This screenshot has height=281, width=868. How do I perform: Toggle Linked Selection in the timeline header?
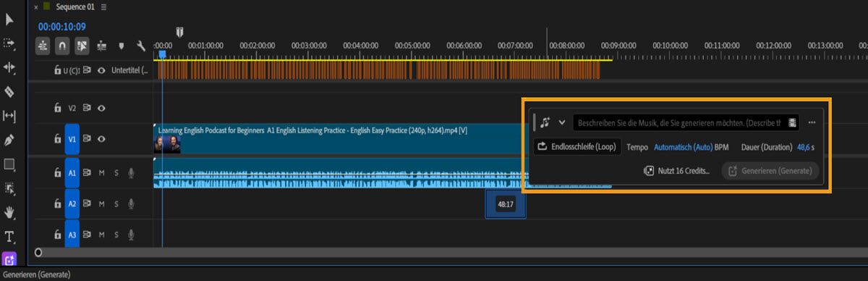click(x=83, y=46)
